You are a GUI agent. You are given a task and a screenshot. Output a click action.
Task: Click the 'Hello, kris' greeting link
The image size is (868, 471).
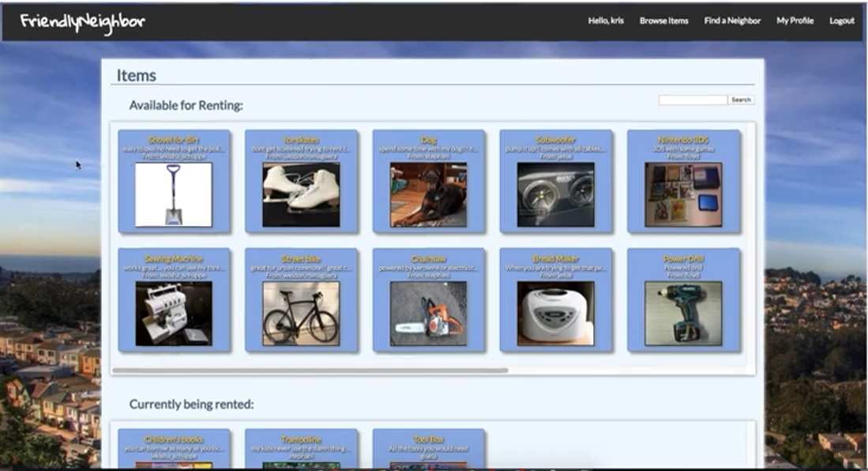click(x=606, y=21)
